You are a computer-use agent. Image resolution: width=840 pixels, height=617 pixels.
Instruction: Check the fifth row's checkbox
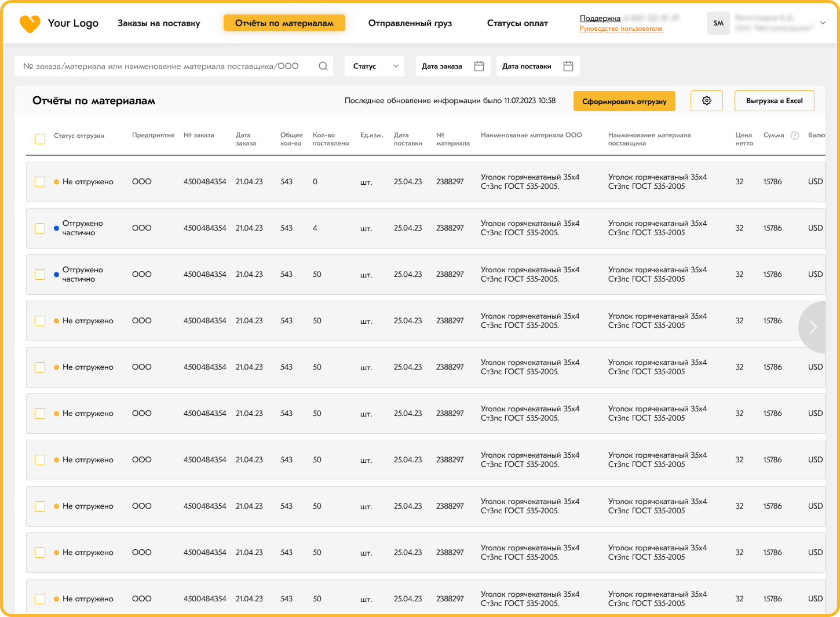coord(40,367)
